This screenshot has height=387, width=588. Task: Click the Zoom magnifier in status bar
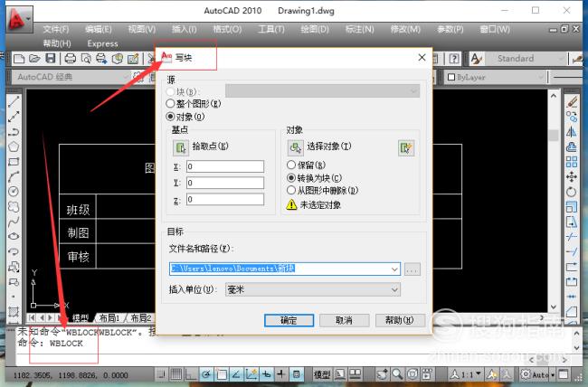[x=397, y=373]
